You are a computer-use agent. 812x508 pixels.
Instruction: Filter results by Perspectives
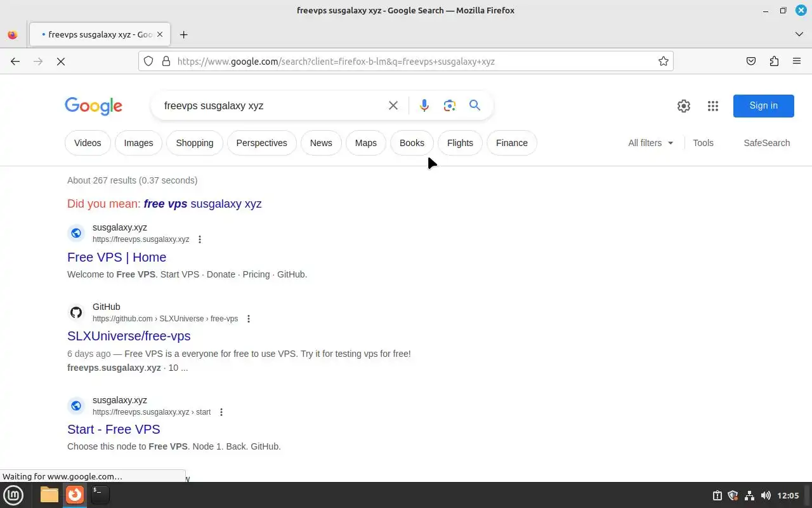tap(261, 143)
